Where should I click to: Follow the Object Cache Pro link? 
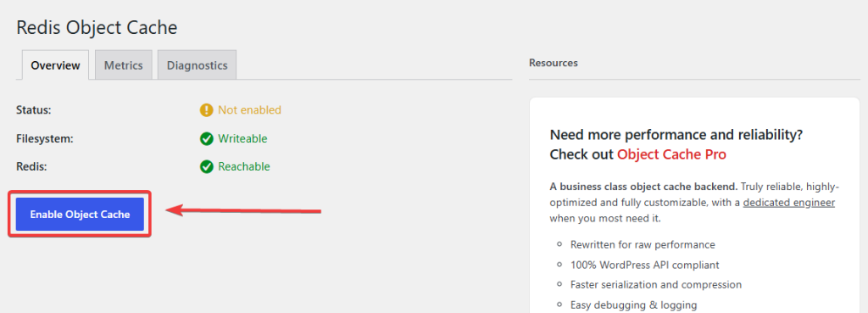click(671, 154)
